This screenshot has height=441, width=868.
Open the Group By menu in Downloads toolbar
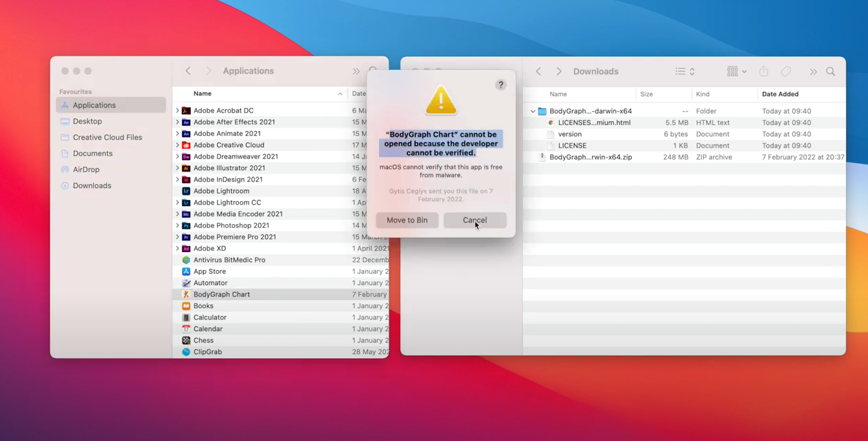tap(736, 71)
